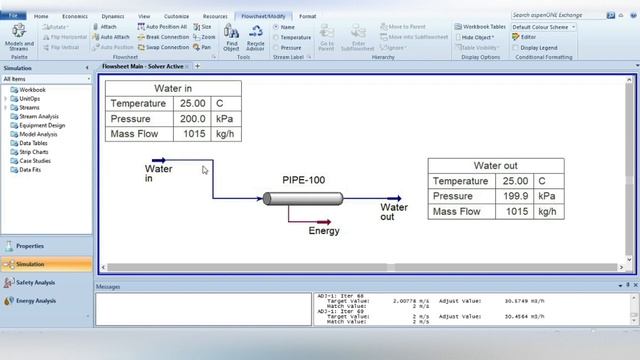Select Auto Attach in ribbon
Screen dimensions: 640x360
coord(111,37)
